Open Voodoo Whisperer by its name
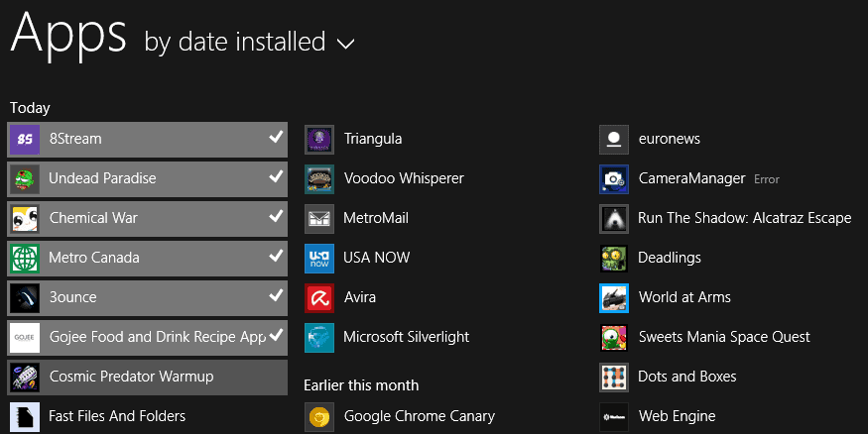The width and height of the screenshot is (868, 434). 404,178
